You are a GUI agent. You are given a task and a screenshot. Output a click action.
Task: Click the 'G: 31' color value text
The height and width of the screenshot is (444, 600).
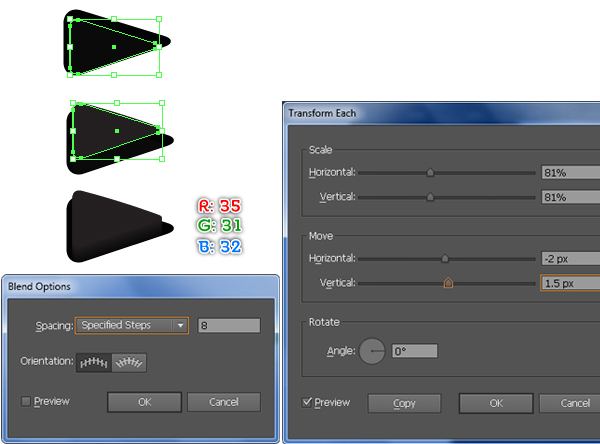coord(220,225)
